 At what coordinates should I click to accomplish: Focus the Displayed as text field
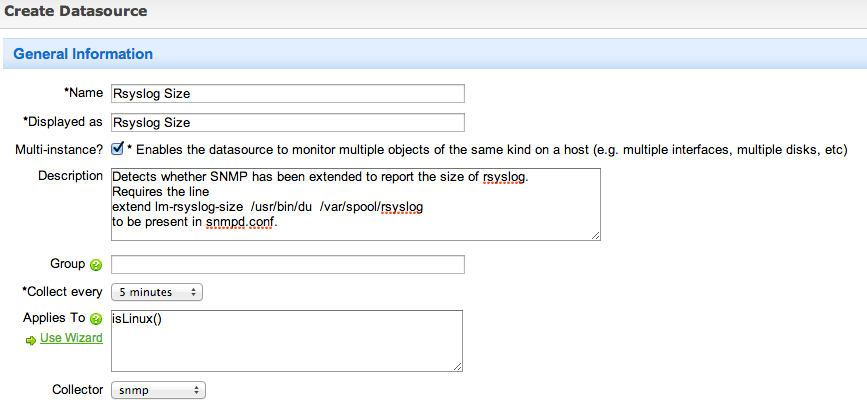coord(288,122)
